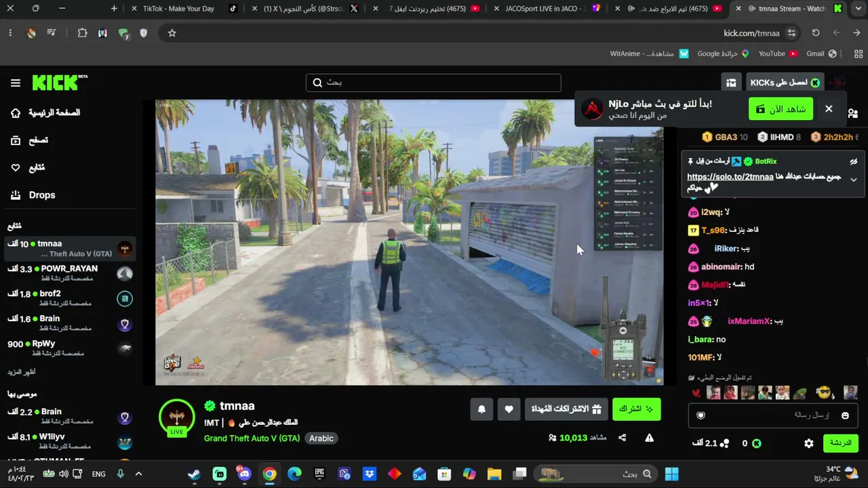Follow channel with the heart button
Screen dimensions: 868x488
[509, 409]
